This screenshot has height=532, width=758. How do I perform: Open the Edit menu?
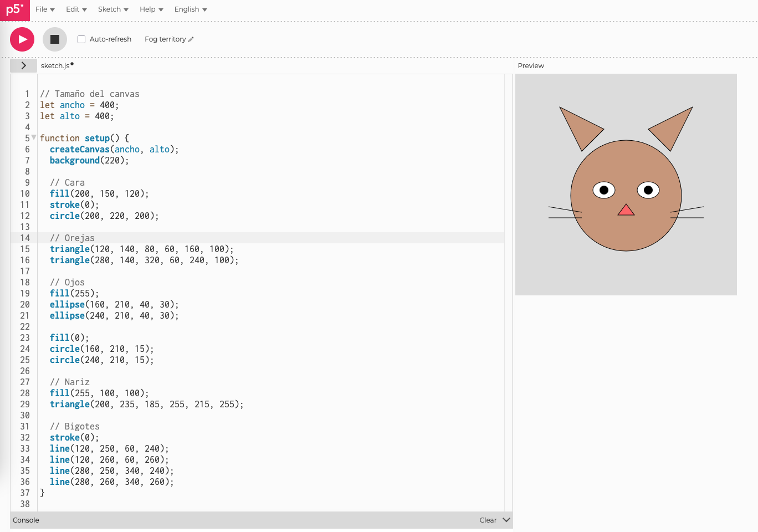[x=76, y=9]
